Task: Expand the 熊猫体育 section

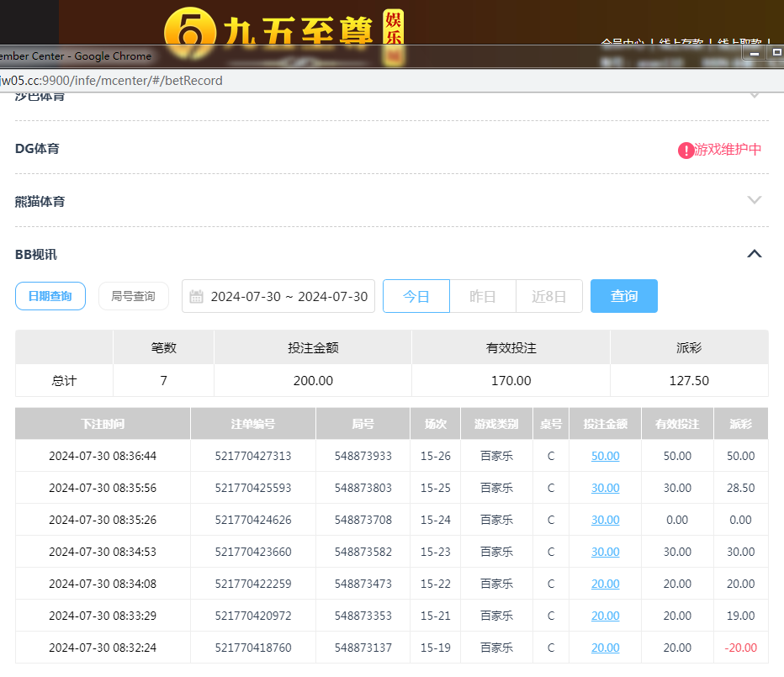Action: (x=755, y=200)
